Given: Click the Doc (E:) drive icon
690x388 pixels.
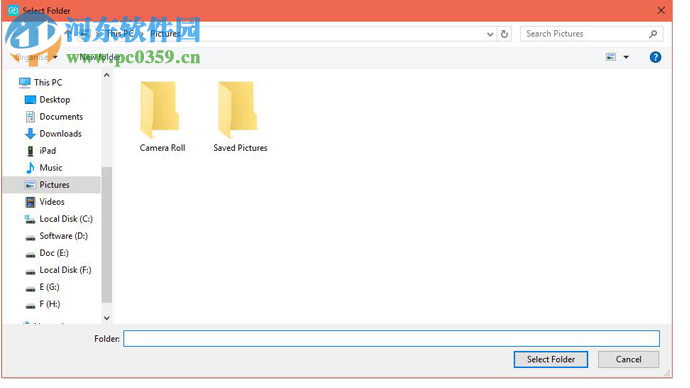Looking at the screenshot, I should (x=30, y=255).
